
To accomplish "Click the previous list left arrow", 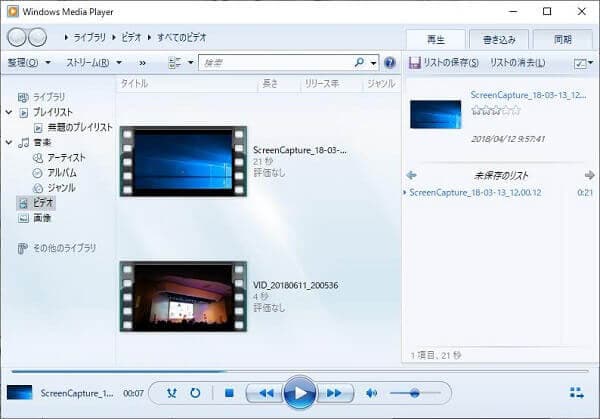I will 411,175.
